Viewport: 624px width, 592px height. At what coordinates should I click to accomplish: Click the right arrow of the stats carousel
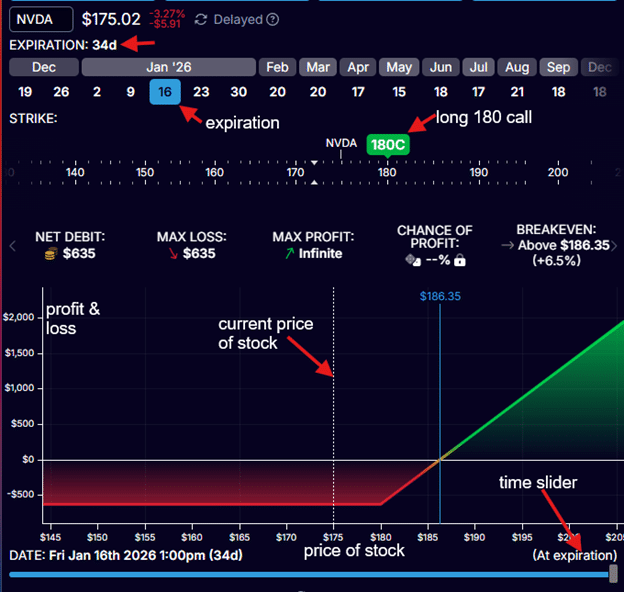pyautogui.click(x=614, y=246)
